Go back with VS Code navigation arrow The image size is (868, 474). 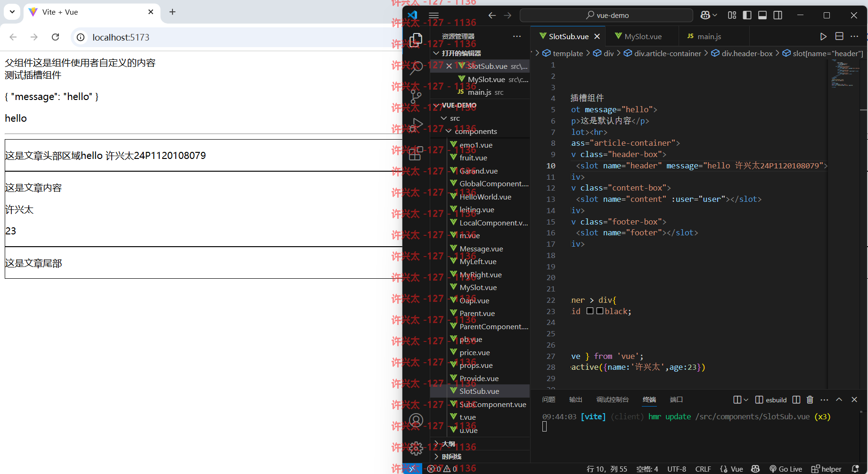coord(492,15)
